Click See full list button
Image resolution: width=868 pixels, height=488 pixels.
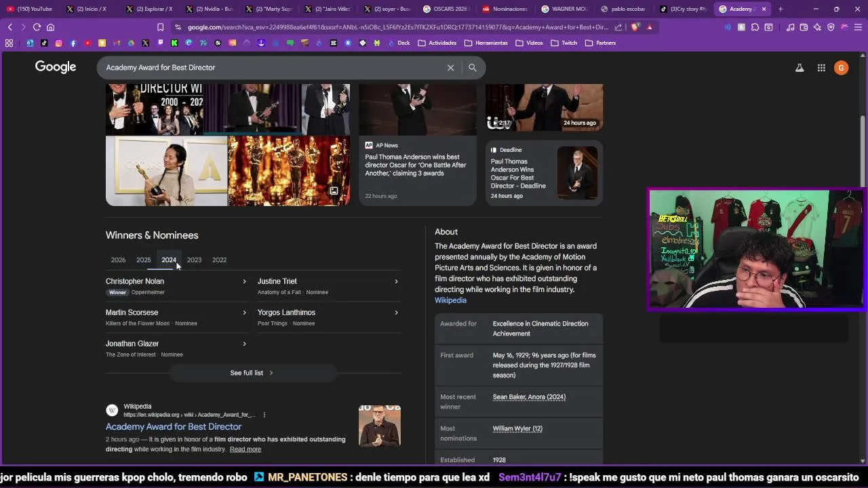click(x=252, y=373)
